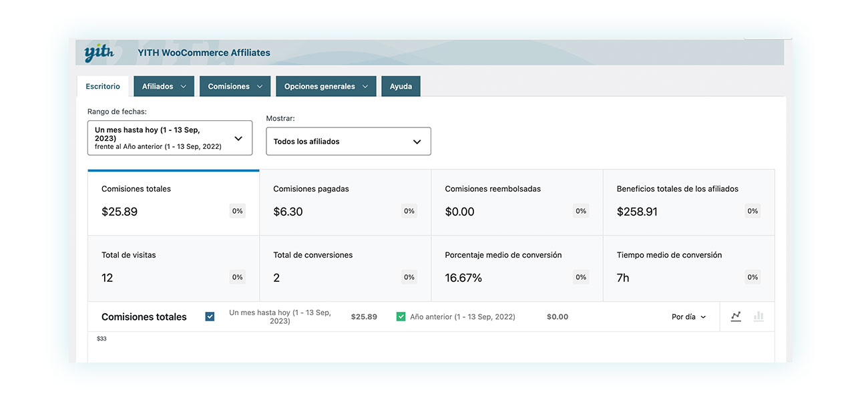Viewport: 868px width, 404px height.
Task: Click the $33 chart axis label
Action: point(101,339)
